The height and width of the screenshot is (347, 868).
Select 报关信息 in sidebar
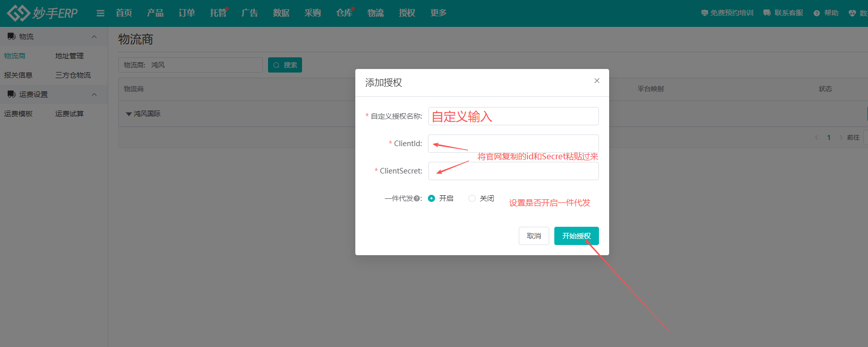tap(18, 75)
